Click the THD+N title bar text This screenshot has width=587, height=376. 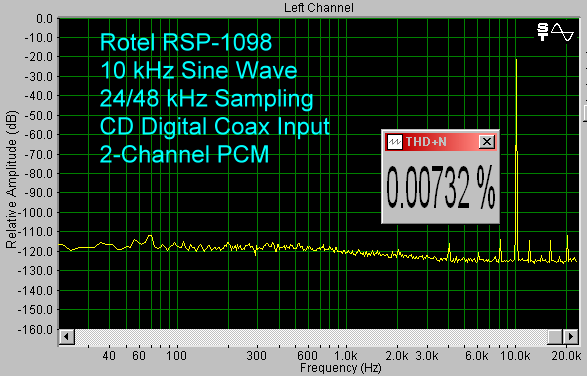(426, 142)
